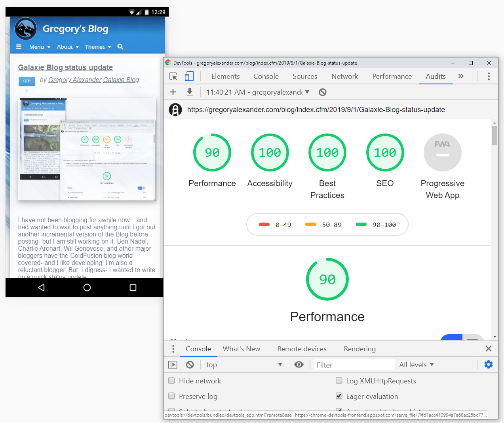This screenshot has width=504, height=423.
Task: Click Performance score 90 gauge at top
Action: (212, 152)
